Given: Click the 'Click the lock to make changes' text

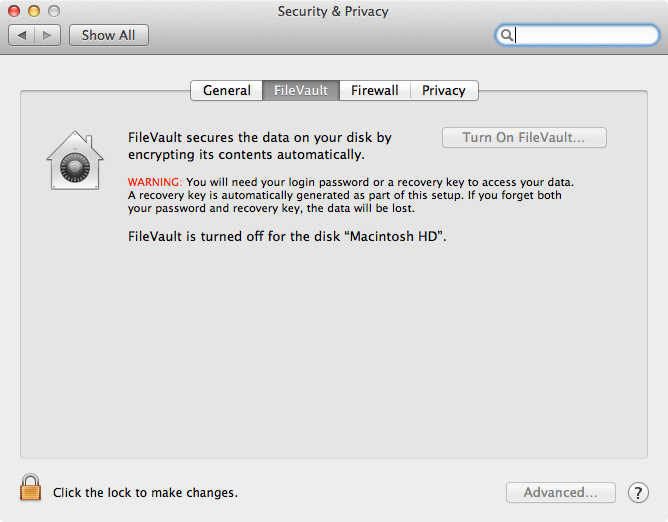Looking at the screenshot, I should coord(145,493).
